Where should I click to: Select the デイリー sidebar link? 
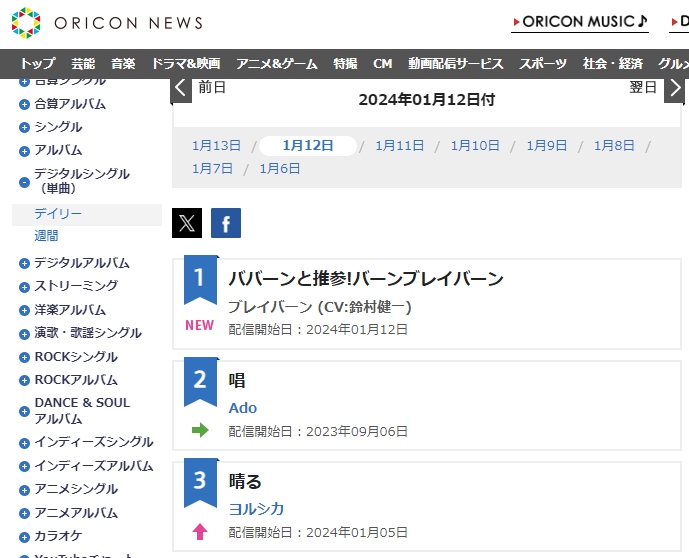coord(58,214)
